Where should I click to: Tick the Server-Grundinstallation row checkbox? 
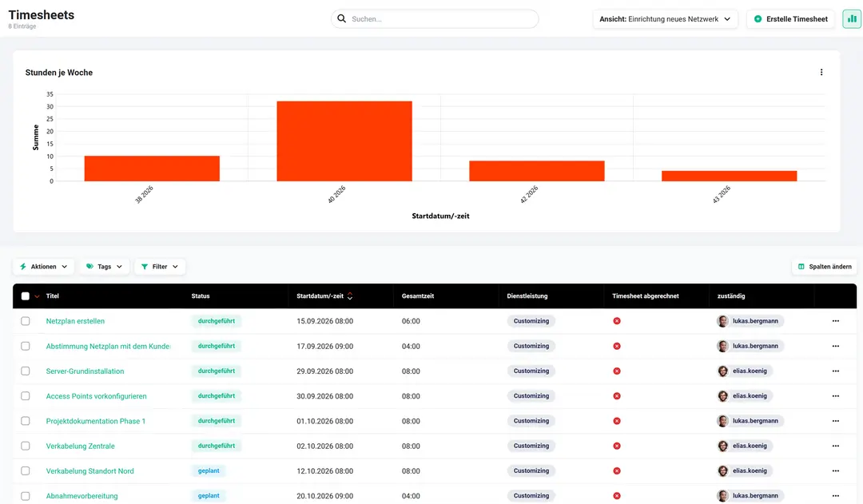click(x=26, y=371)
